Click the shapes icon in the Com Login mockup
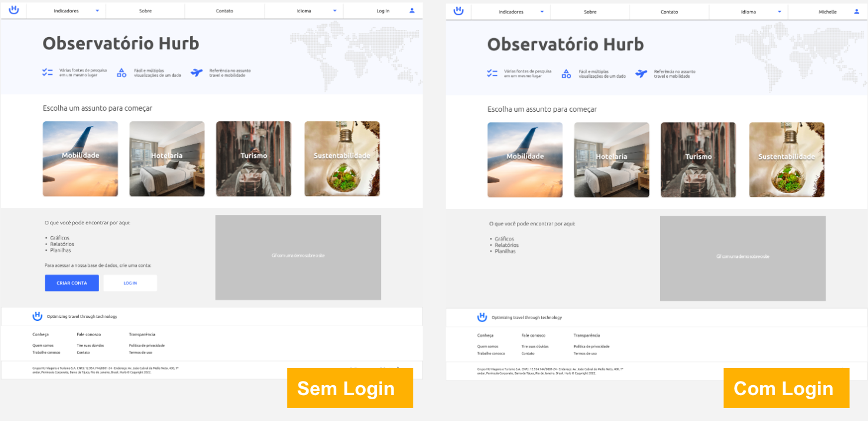Viewport: 868px width, 421px height. coord(566,74)
